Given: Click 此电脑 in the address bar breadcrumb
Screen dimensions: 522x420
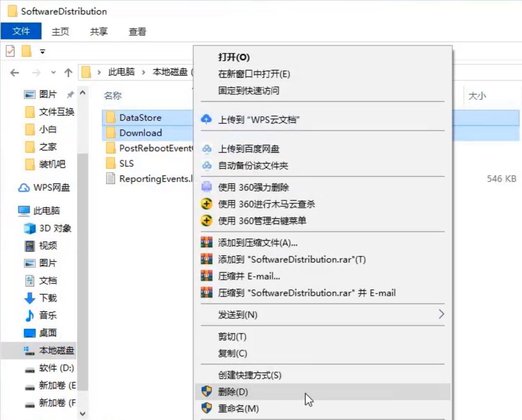Looking at the screenshot, I should tap(121, 72).
